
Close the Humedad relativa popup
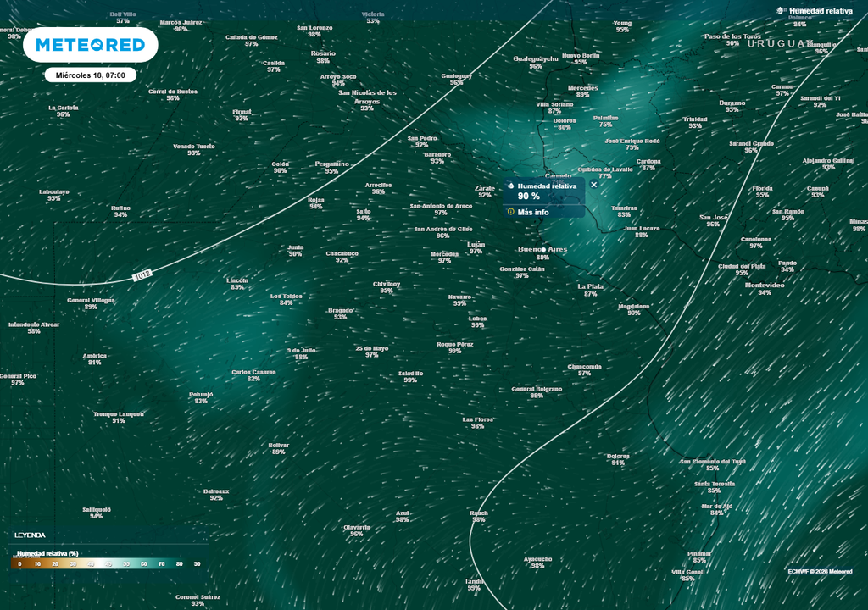[593, 185]
